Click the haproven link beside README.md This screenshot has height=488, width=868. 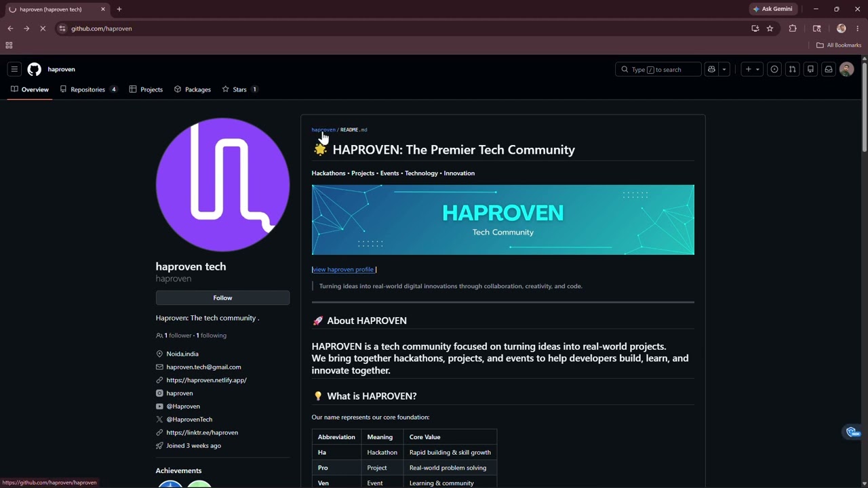323,129
